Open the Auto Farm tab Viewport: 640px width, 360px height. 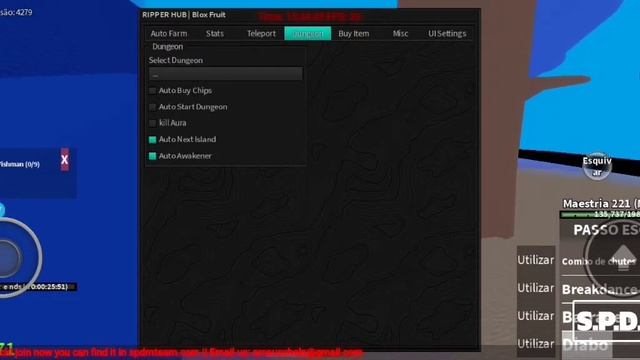coord(169,33)
